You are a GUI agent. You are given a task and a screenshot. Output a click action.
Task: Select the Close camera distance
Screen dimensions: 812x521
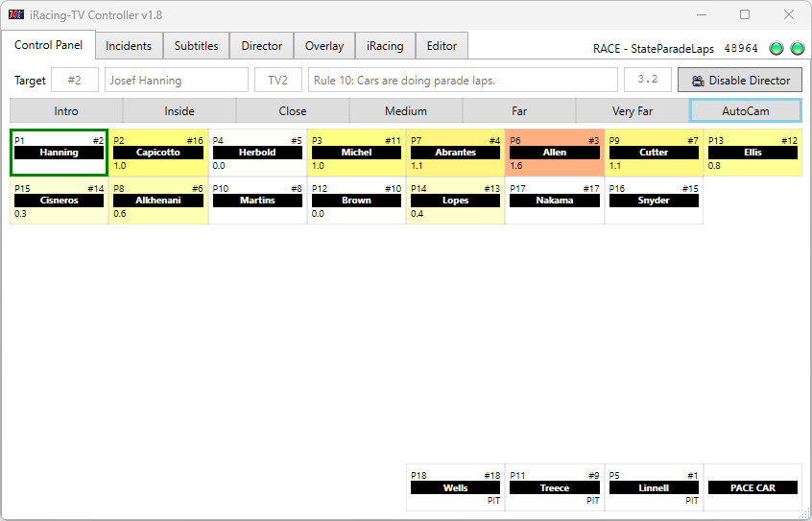point(293,111)
